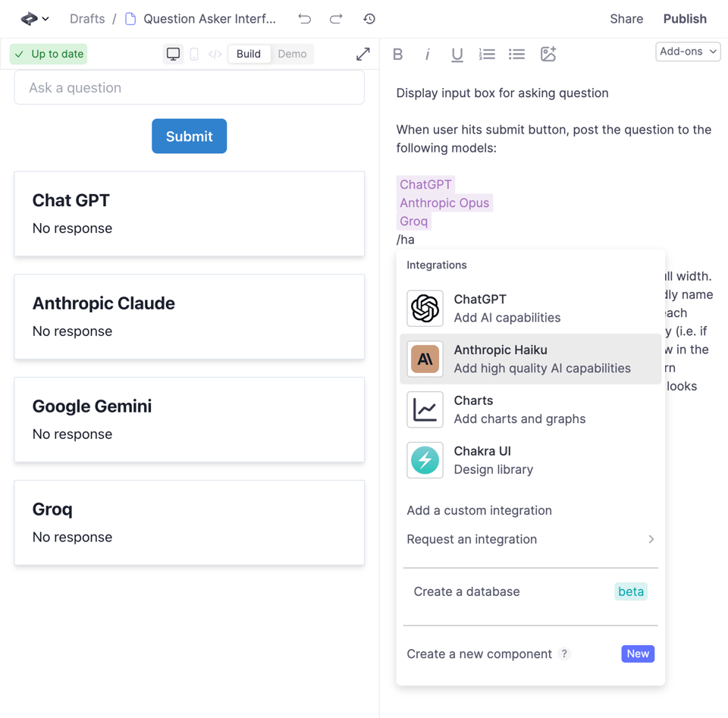
Task: Click the Chakra UI lightning icon
Action: [425, 460]
